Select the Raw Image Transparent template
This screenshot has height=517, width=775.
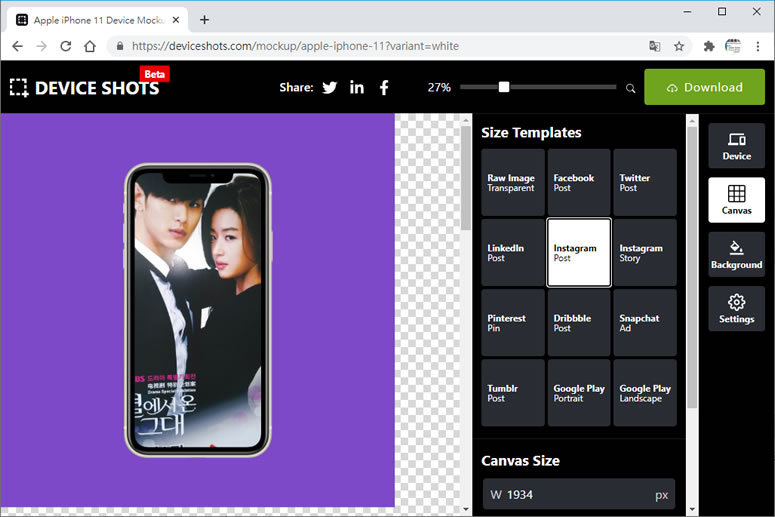[513, 182]
